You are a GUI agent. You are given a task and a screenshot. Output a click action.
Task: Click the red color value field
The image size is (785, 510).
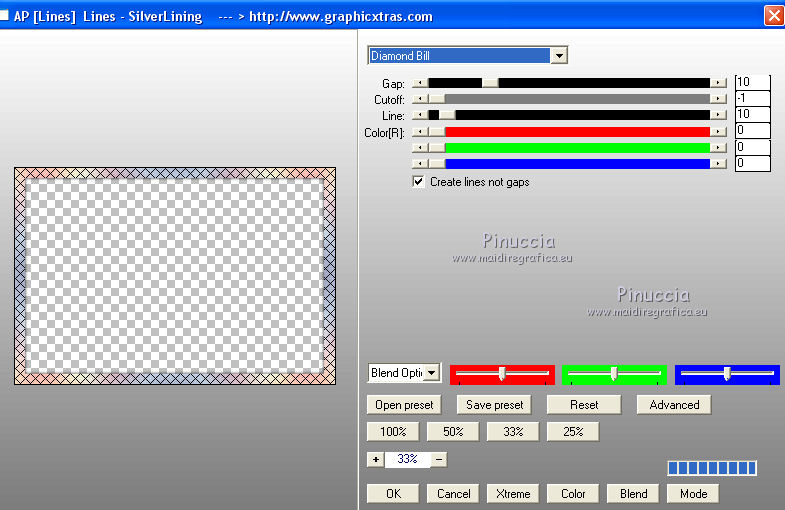[x=752, y=131]
